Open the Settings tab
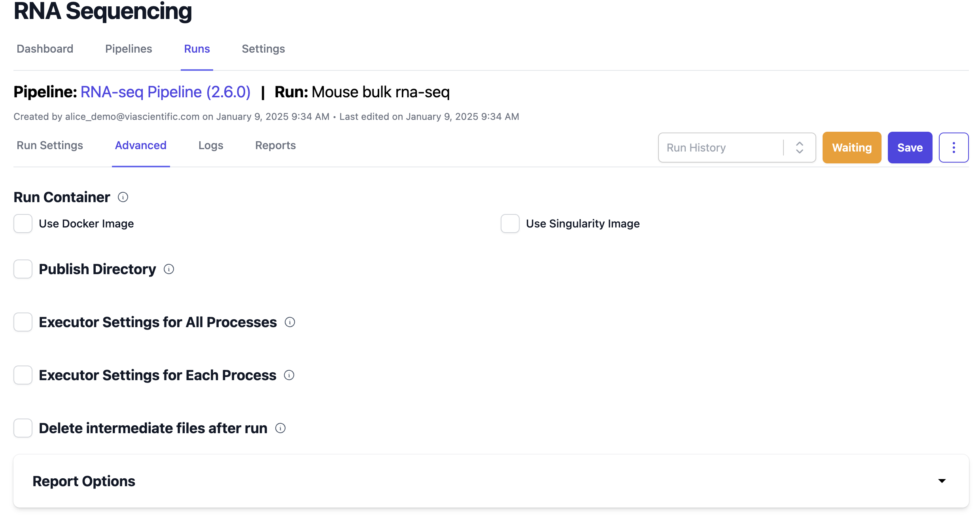980x521 pixels. (263, 49)
